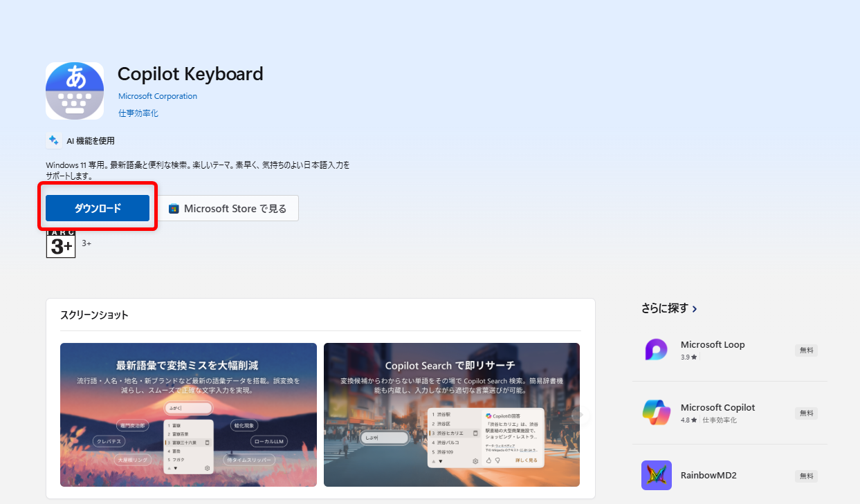Click the Microsoft Store logo in button
This screenshot has height=504, width=860.
[x=174, y=208]
